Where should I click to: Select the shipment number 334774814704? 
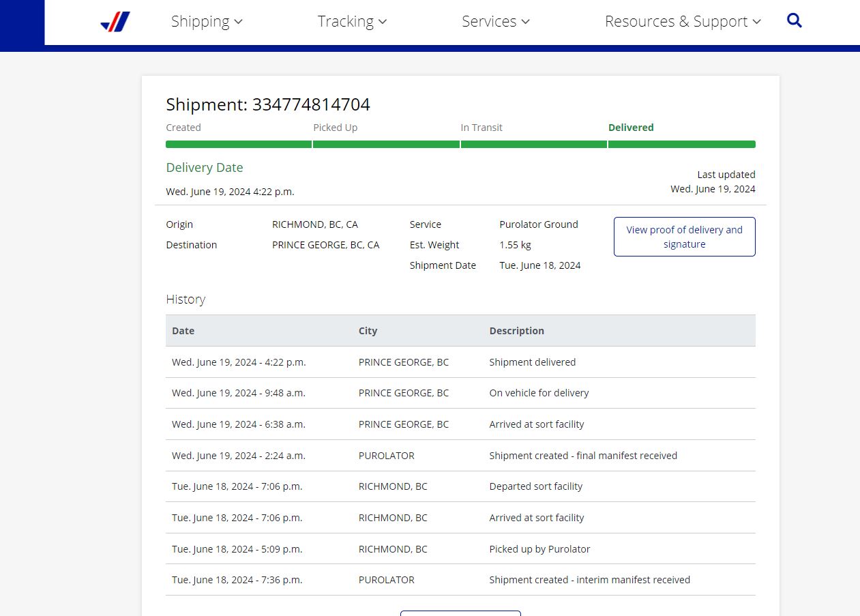tap(311, 104)
